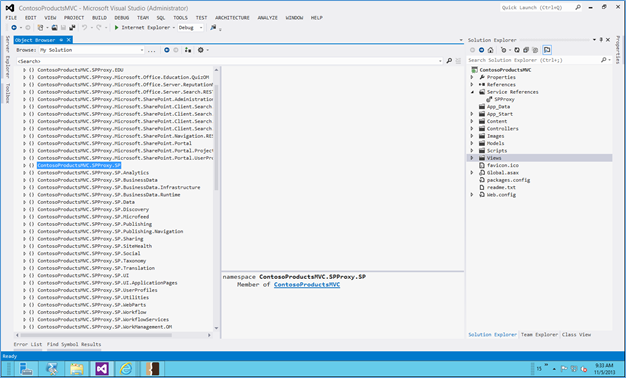Expand the Controllers folder node

[472, 129]
